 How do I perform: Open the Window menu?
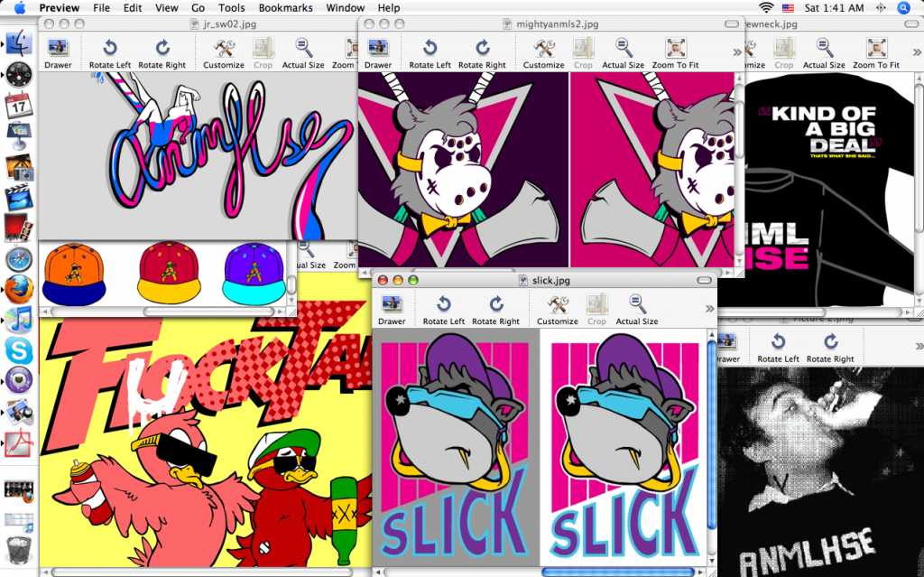pyautogui.click(x=346, y=7)
